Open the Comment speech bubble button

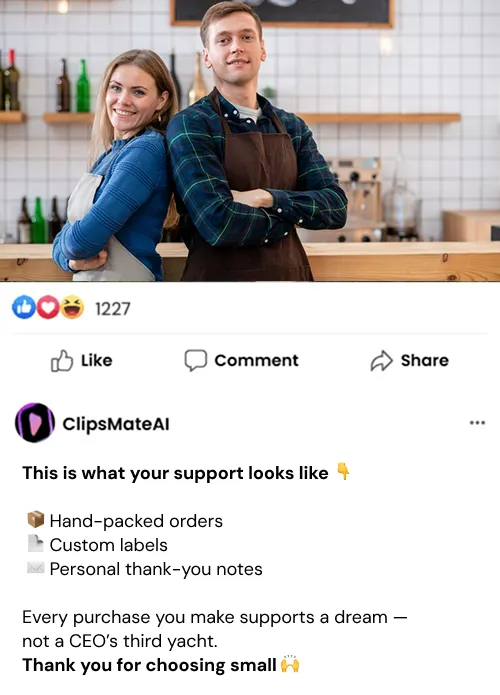(242, 361)
